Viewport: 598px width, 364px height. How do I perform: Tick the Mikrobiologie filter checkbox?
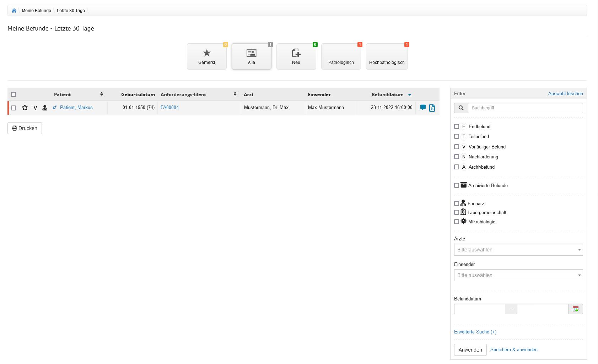tap(457, 222)
